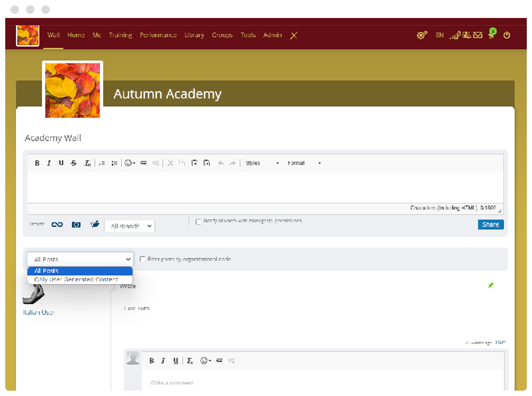532x396 pixels.
Task: Click the Share button
Action: [x=491, y=225]
